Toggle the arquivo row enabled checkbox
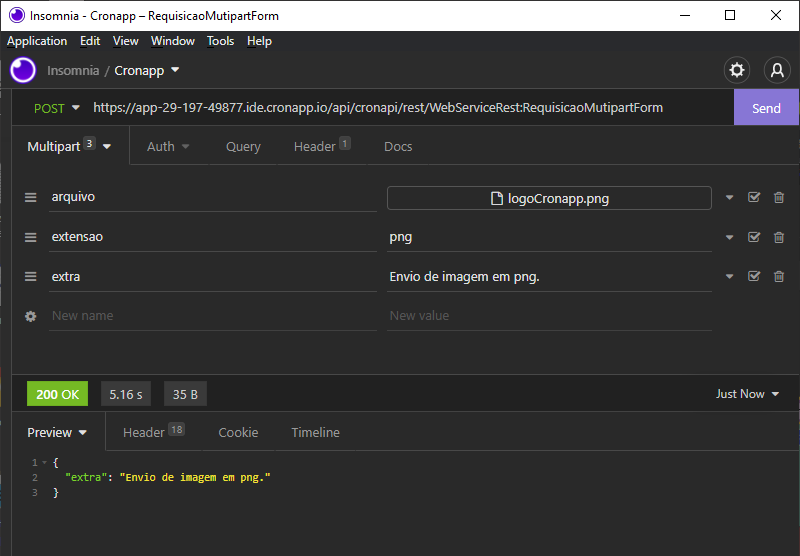Image resolution: width=800 pixels, height=556 pixels. (x=754, y=197)
